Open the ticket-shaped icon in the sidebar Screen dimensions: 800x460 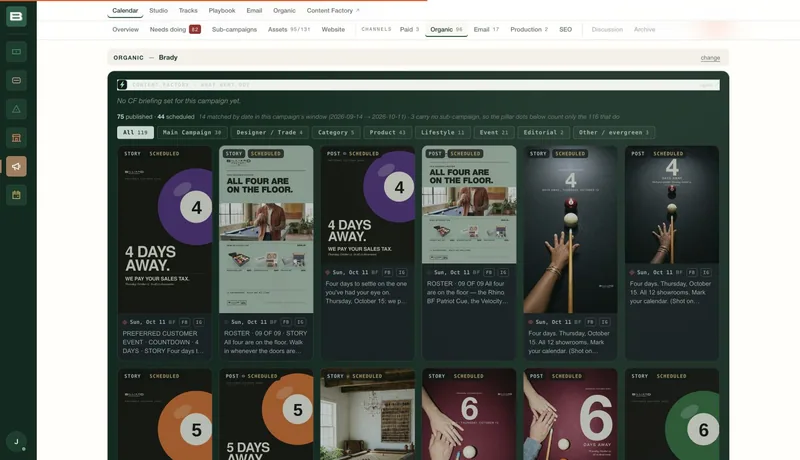16,52
